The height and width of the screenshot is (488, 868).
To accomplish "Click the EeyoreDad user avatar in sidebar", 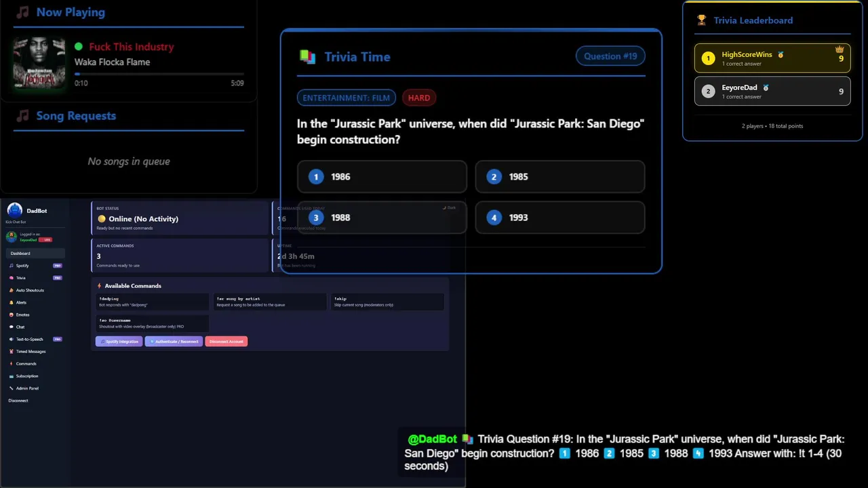I will click(x=11, y=237).
